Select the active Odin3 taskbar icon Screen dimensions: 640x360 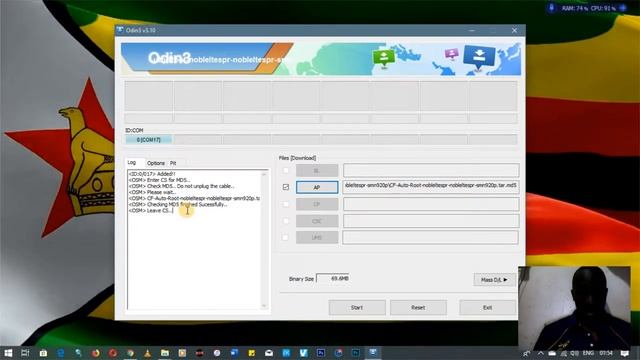pos(373,353)
